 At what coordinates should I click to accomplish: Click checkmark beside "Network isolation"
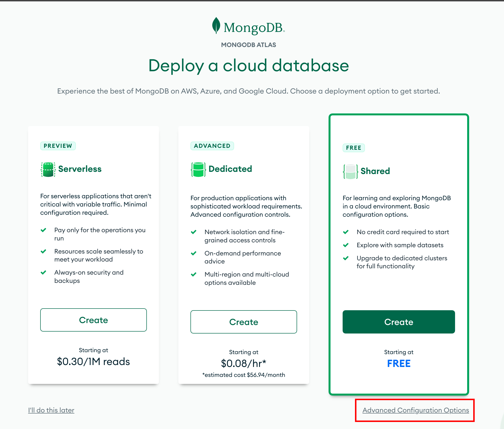pyautogui.click(x=194, y=232)
